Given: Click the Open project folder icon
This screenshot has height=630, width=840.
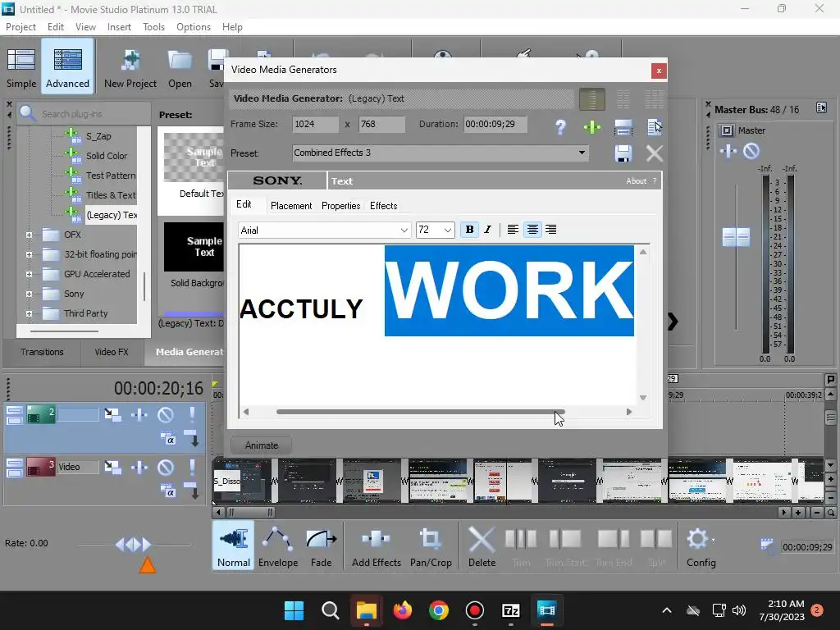Looking at the screenshot, I should [180, 67].
